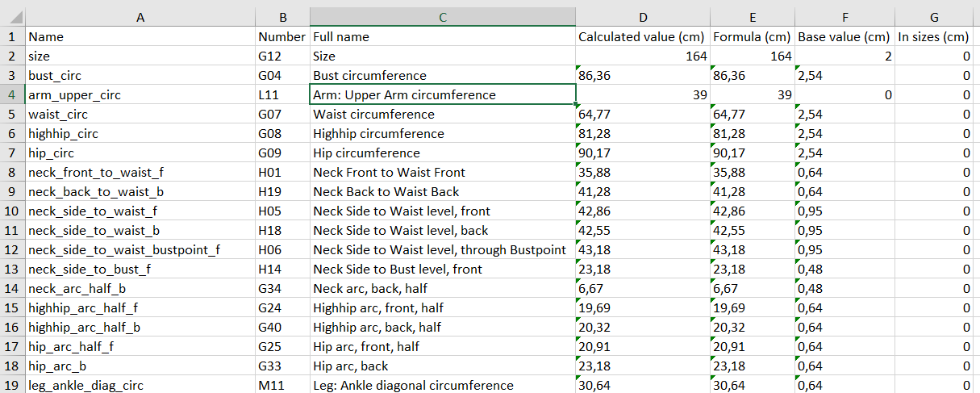Click the Select All corner triangle

[x=13, y=17]
